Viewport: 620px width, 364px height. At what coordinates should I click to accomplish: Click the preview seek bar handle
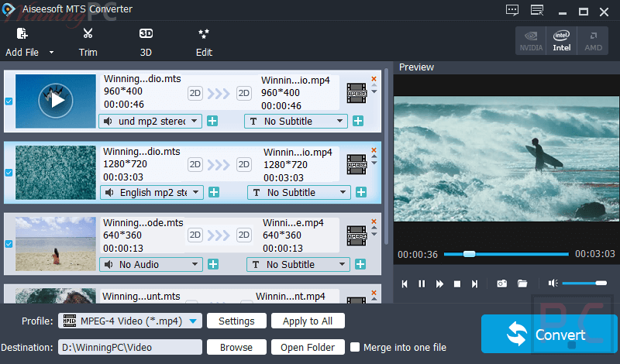[x=470, y=254]
